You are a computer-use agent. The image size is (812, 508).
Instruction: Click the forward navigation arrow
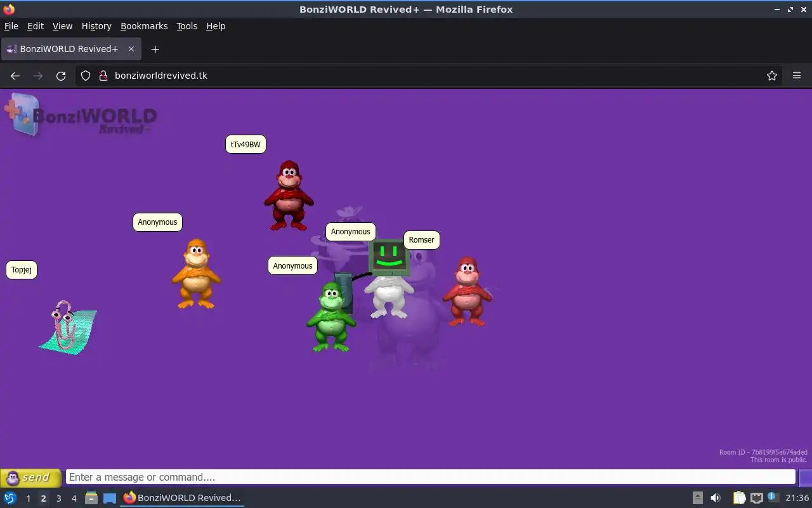click(x=38, y=76)
